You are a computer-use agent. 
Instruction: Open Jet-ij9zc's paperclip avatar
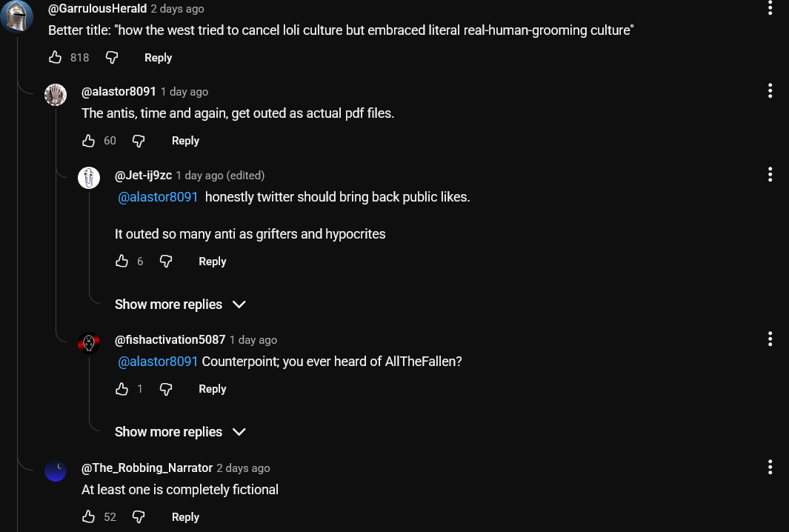tap(89, 178)
